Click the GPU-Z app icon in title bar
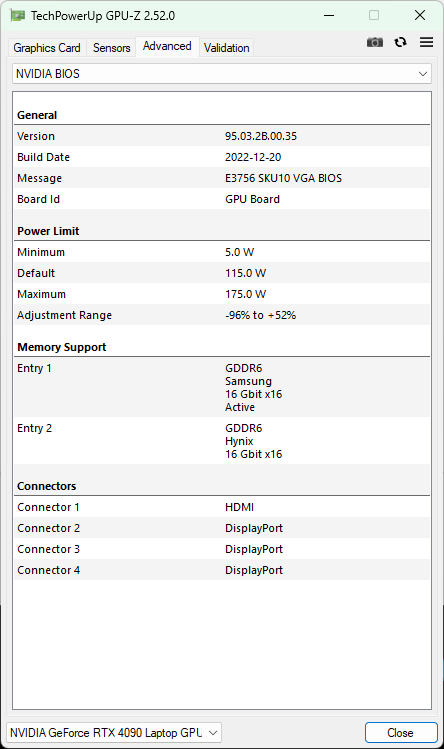 coord(17,15)
